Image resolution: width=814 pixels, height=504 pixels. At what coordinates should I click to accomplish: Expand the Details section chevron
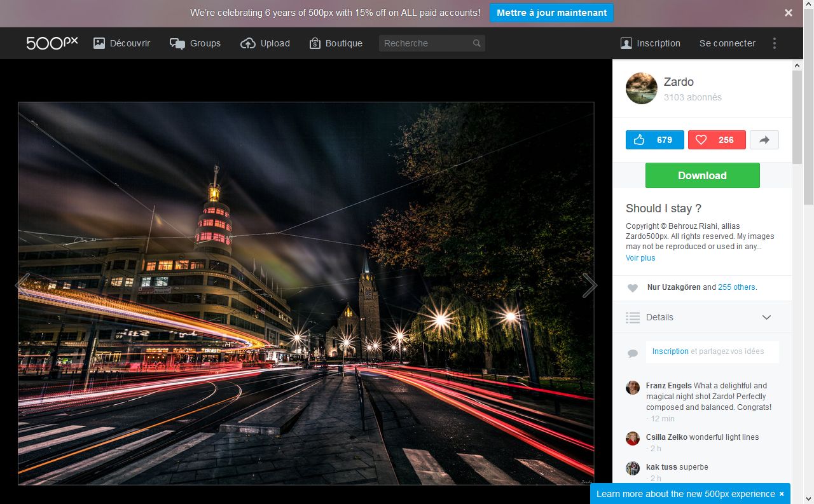click(766, 317)
